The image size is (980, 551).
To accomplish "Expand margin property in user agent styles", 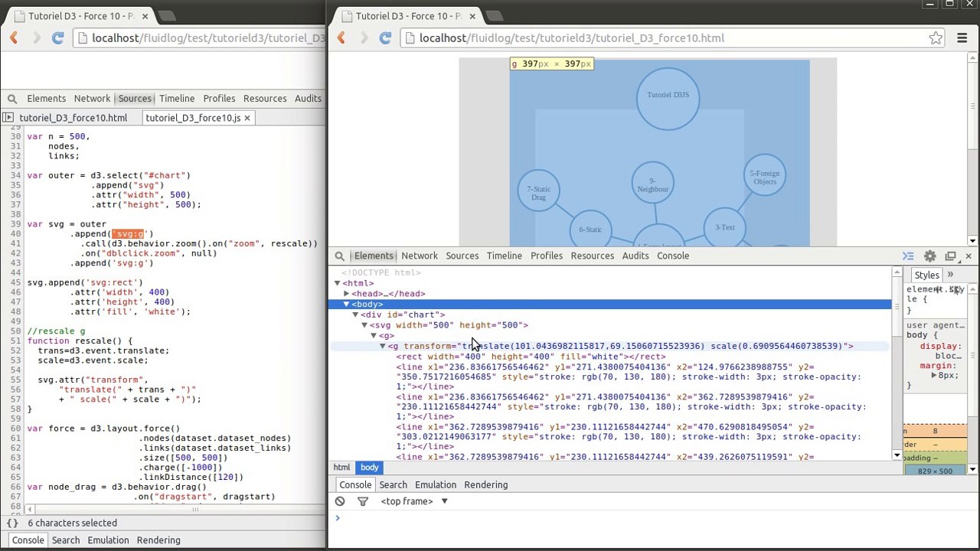I will pyautogui.click(x=935, y=376).
